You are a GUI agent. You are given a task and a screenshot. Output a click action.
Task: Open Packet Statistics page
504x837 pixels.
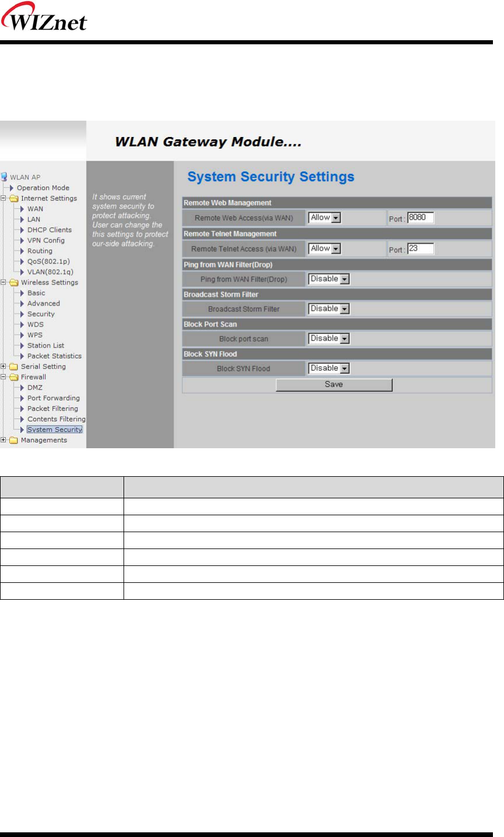coord(55,356)
